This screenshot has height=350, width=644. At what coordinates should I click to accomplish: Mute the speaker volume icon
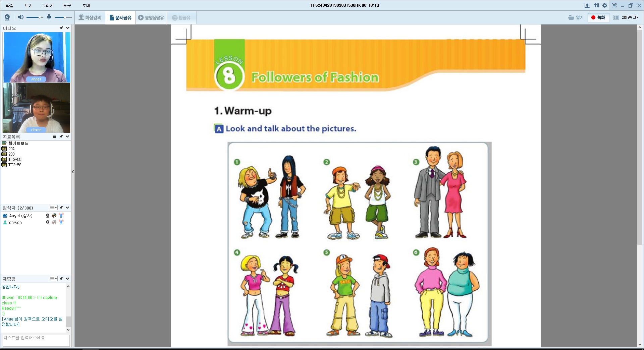20,17
